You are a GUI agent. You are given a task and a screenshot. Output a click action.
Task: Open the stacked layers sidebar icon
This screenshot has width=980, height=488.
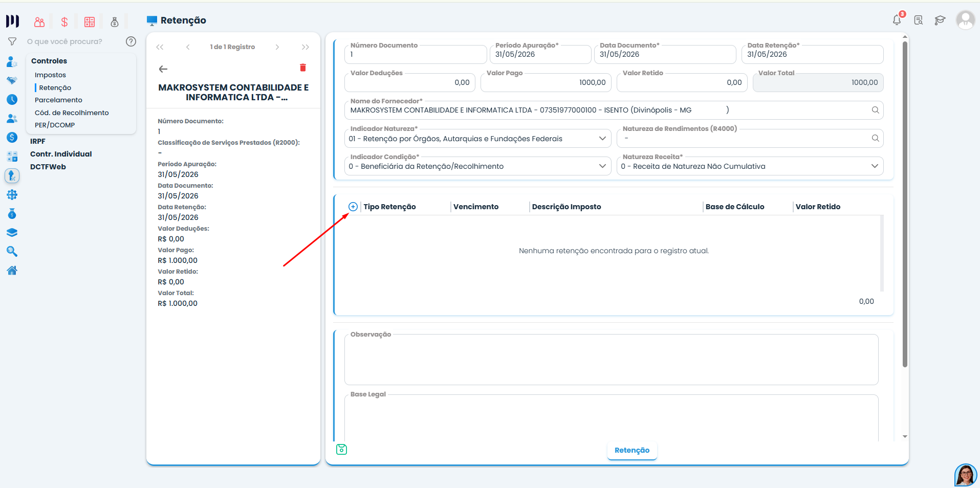click(12, 233)
